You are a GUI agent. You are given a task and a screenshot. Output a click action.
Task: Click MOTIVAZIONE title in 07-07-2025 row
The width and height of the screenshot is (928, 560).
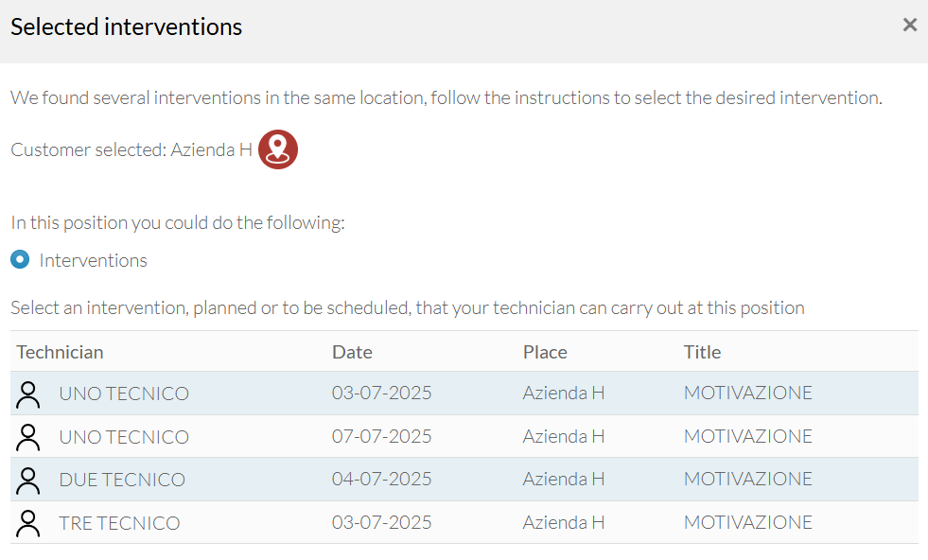748,436
